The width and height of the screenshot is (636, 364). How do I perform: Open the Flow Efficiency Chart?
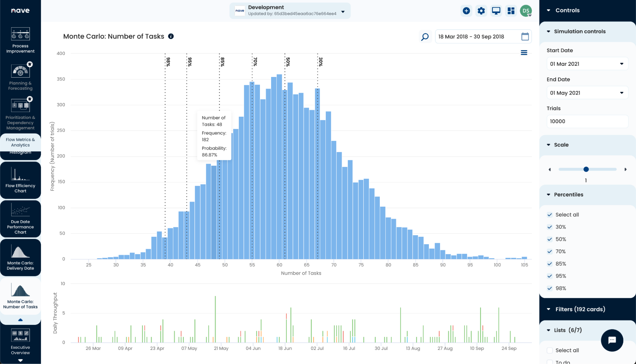tap(20, 180)
